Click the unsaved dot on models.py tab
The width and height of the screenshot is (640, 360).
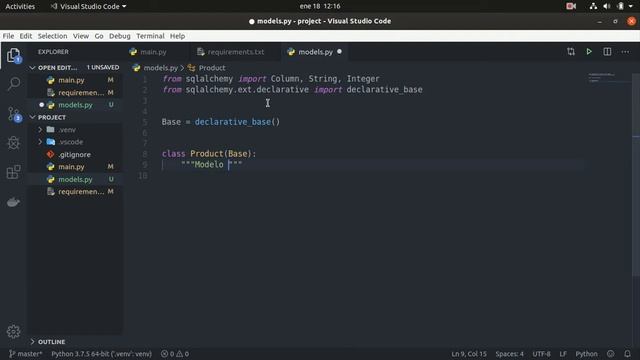(339, 52)
